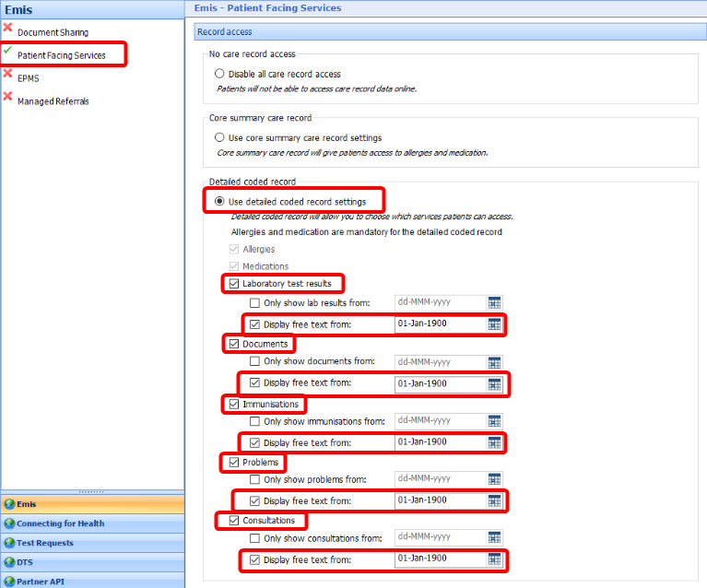Click the globe icon on Test Requests
Image resolution: width=707 pixels, height=588 pixels.
tap(9, 543)
